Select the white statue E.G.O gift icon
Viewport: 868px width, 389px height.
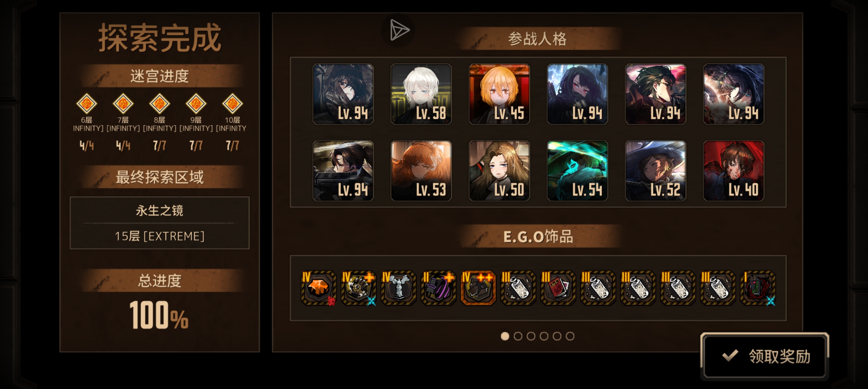[398, 288]
